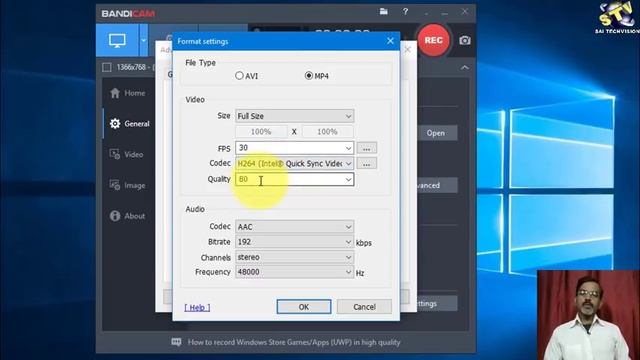Cancel the Format settings dialog

click(364, 307)
